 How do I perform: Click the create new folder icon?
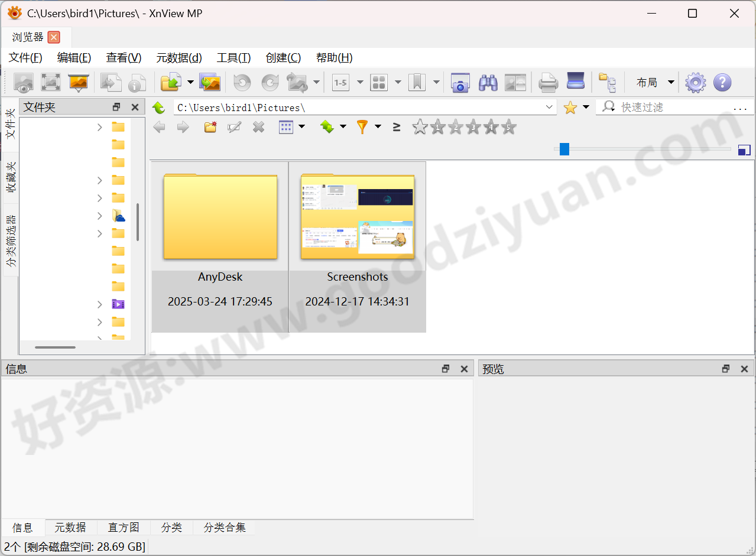tap(210, 126)
